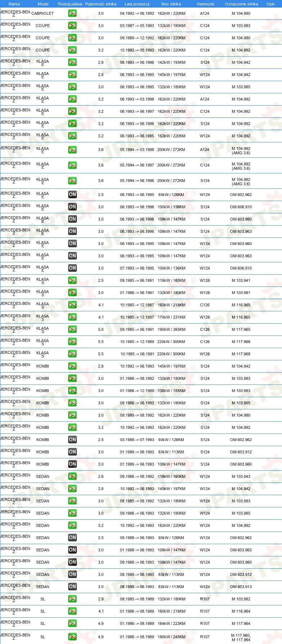Image resolution: width=282 pixels, height=644 pixels.
Task: Click the engine code M 103.981
Action: coord(241,293)
